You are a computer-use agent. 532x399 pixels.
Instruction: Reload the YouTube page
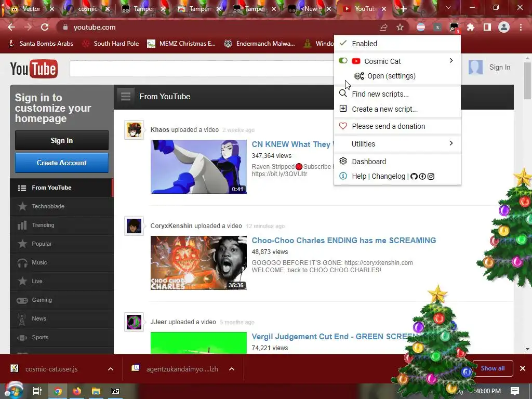coord(45,27)
